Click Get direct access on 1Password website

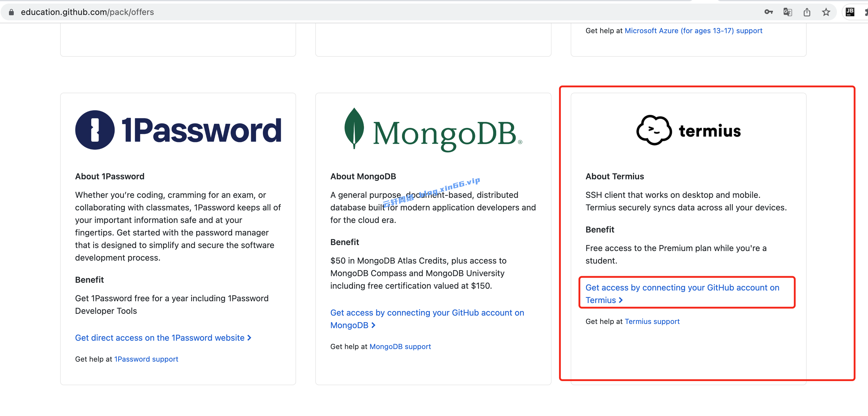tap(163, 338)
